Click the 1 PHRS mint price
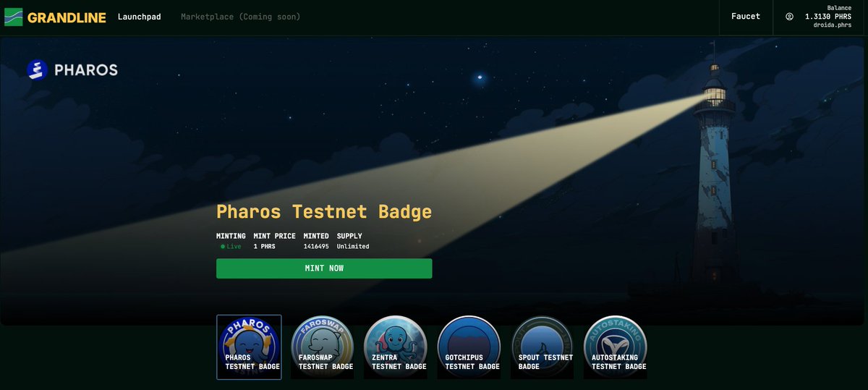Viewport: 868px width, 390px height. 264,247
